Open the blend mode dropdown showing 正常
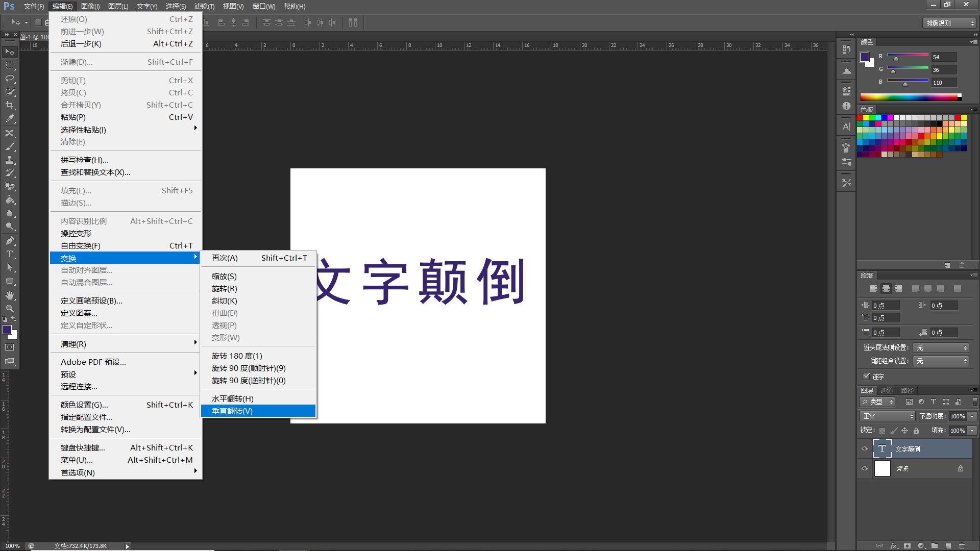Viewport: 980px width, 551px height. click(887, 416)
